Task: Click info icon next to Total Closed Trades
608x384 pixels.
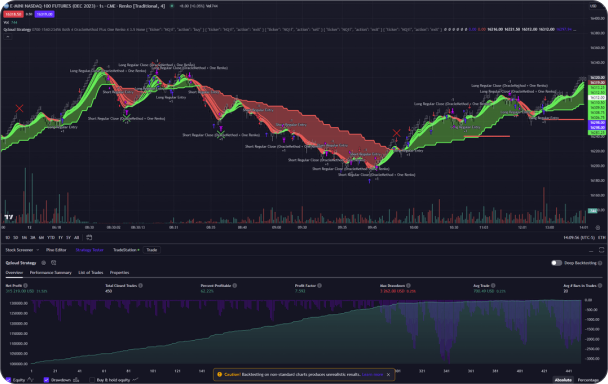Action: click(x=140, y=285)
